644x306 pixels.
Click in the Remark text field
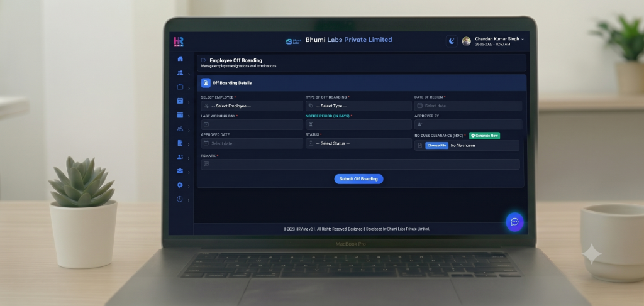pos(360,164)
